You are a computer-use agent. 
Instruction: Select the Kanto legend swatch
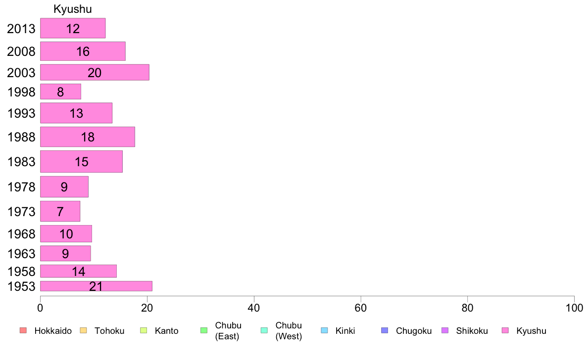(x=144, y=330)
